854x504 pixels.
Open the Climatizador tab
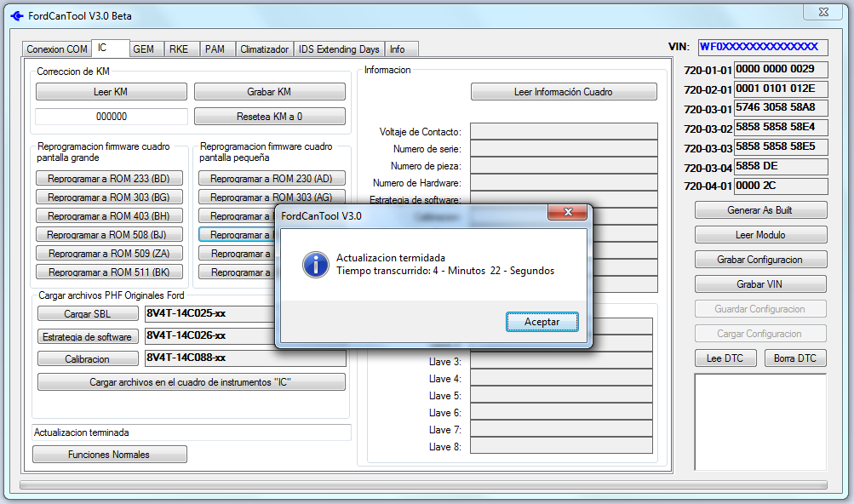pos(264,49)
